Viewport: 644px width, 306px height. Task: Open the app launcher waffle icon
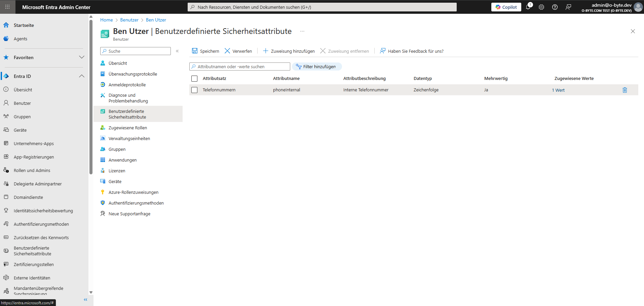click(x=7, y=7)
